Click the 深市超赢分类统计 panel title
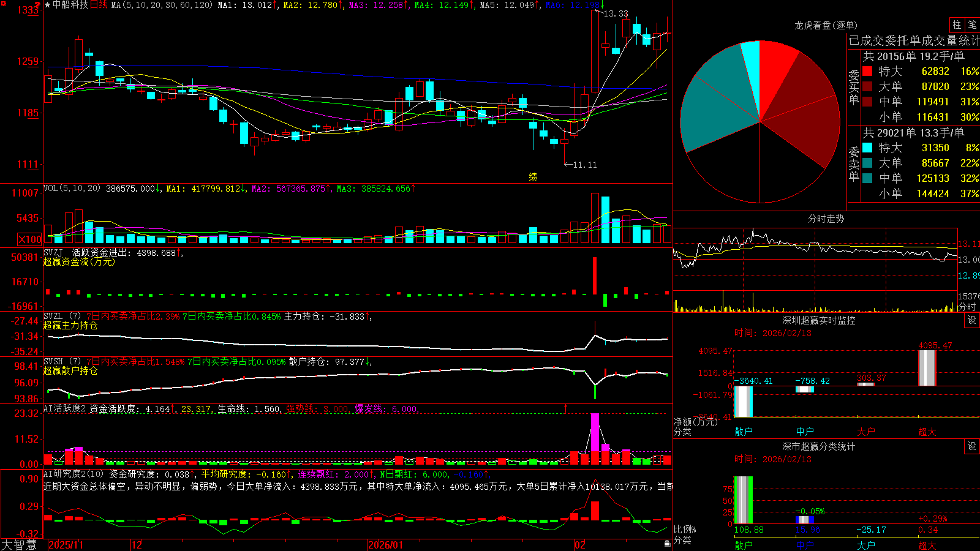The height and width of the screenshot is (551, 980). [819, 446]
